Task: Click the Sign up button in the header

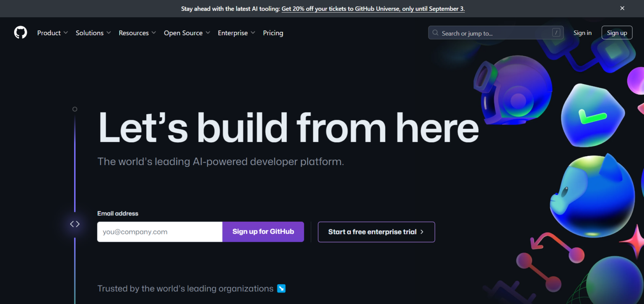Action: tap(617, 32)
